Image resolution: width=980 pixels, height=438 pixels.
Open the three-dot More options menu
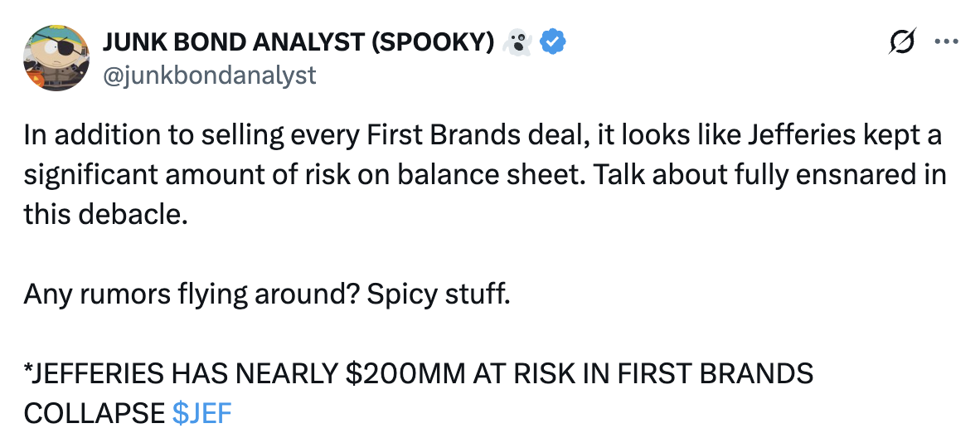[x=946, y=42]
